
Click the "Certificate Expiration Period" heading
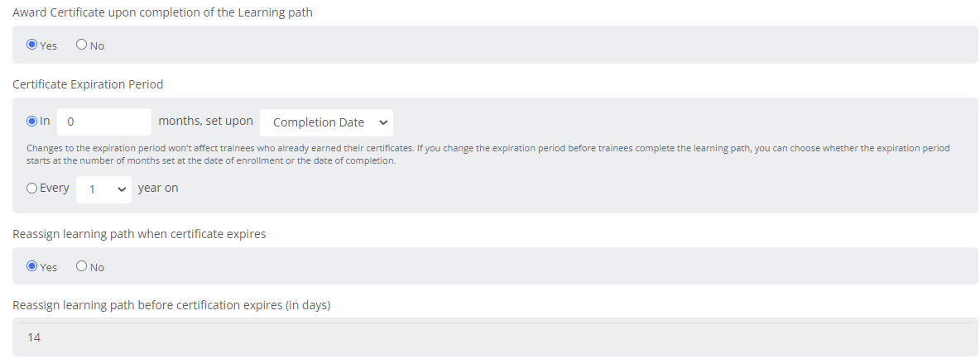[x=88, y=84]
